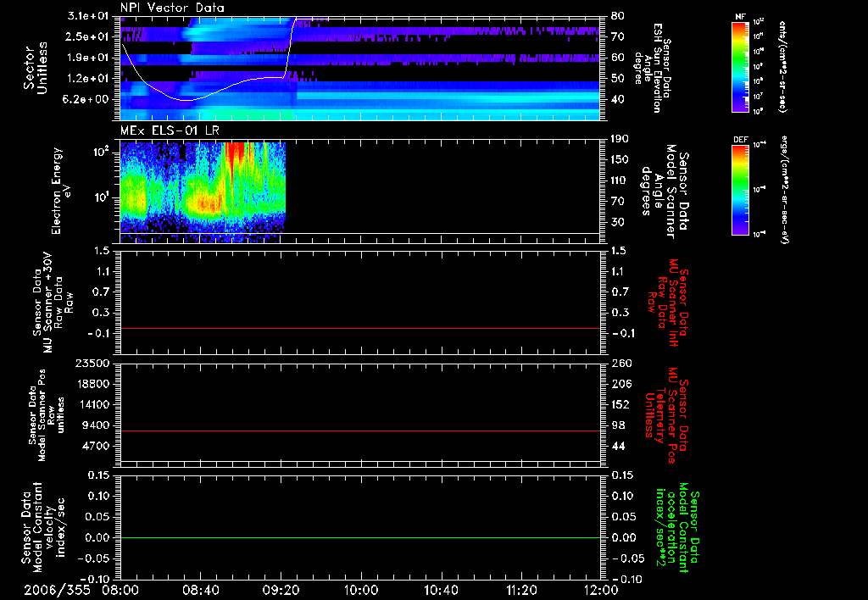This screenshot has width=868, height=600.
Task: Select the 'Sector Unitless' axis label
Action: click(36, 68)
